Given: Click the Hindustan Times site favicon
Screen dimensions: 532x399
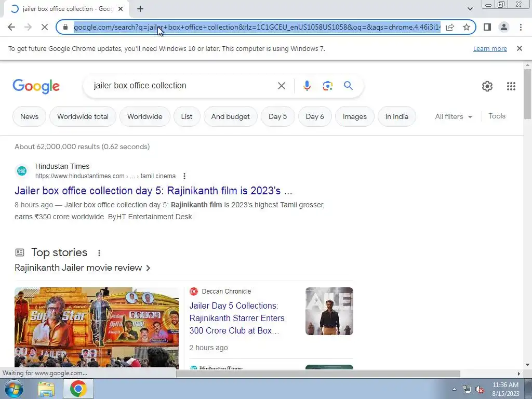Looking at the screenshot, I should [x=22, y=171].
